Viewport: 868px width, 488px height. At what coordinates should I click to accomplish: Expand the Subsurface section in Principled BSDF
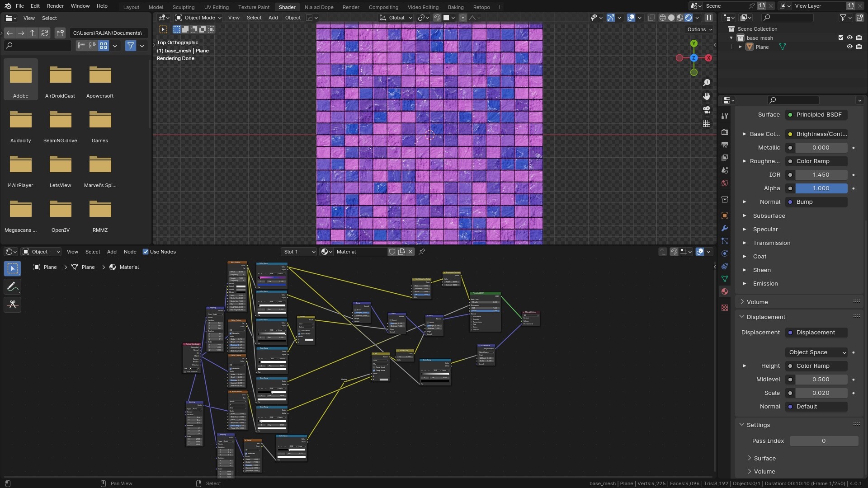pyautogui.click(x=745, y=216)
